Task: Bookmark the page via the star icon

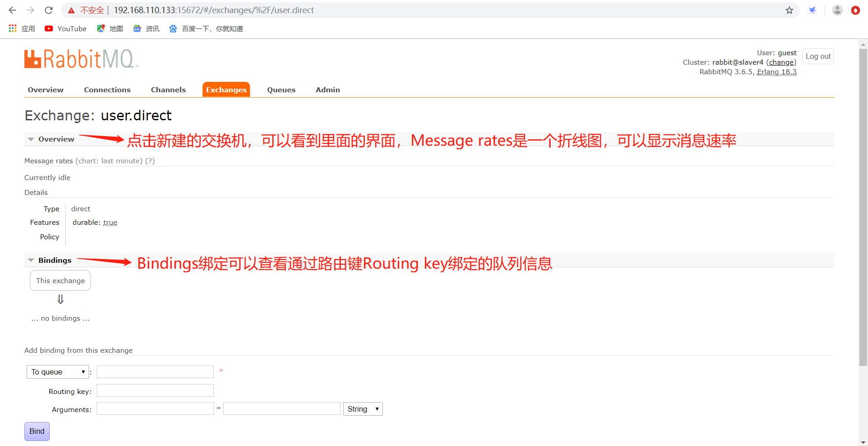Action: click(x=789, y=10)
